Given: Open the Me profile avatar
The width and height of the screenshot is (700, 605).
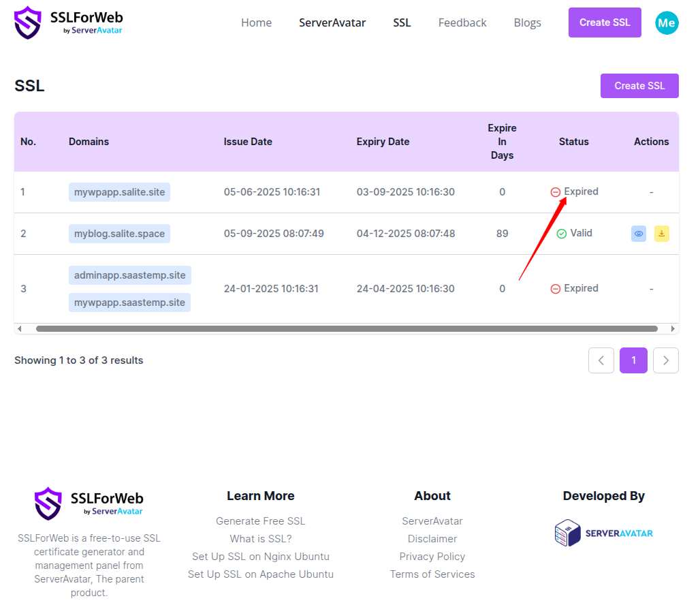Looking at the screenshot, I should tap(667, 22).
